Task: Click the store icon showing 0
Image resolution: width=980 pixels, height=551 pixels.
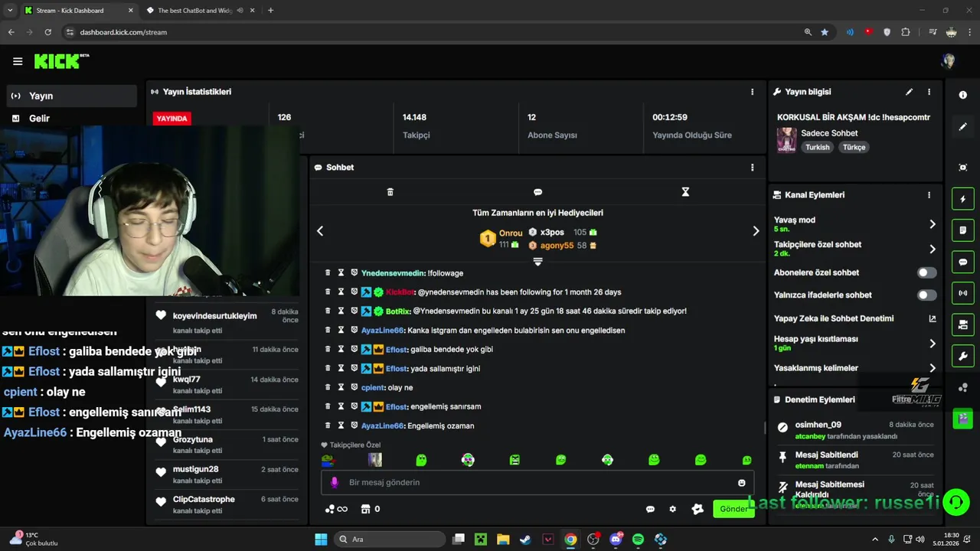Action: pyautogui.click(x=371, y=509)
